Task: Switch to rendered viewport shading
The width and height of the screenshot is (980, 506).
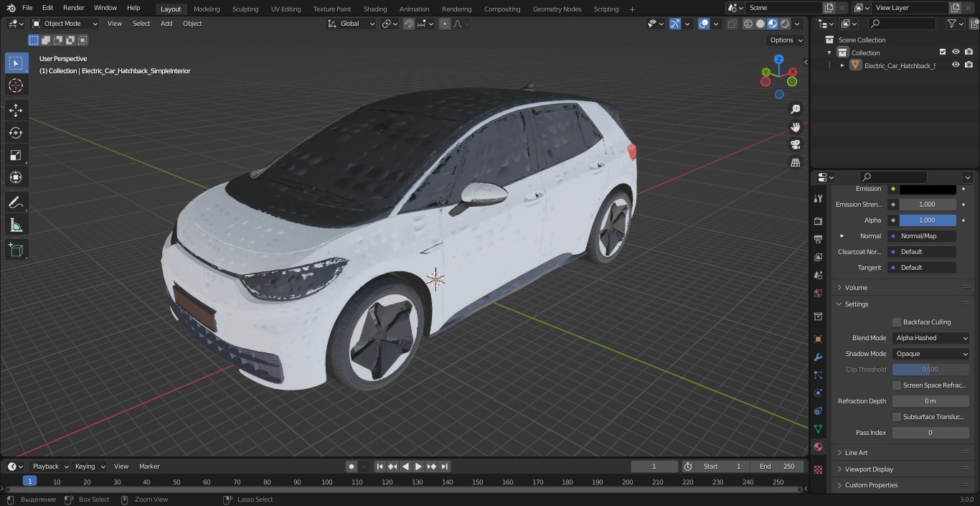Action: [785, 24]
